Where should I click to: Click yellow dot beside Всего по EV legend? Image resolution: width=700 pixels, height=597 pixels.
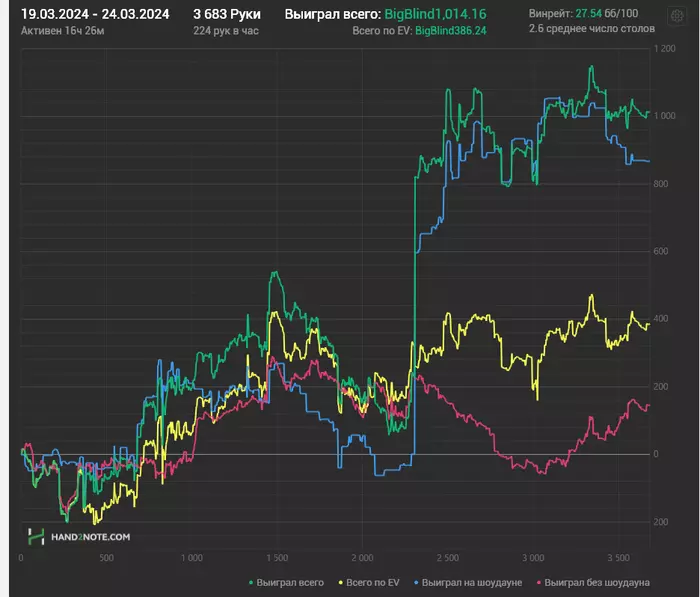(x=341, y=583)
